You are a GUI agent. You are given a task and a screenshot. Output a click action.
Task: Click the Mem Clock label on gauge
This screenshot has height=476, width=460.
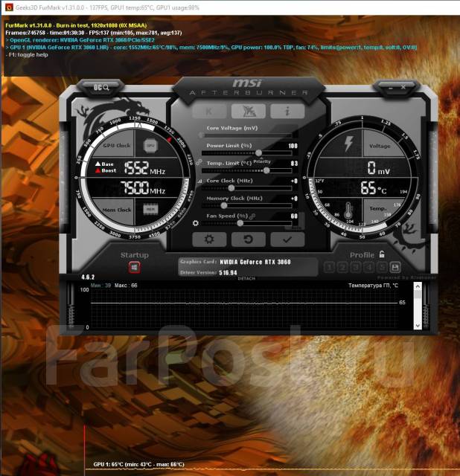(x=117, y=210)
